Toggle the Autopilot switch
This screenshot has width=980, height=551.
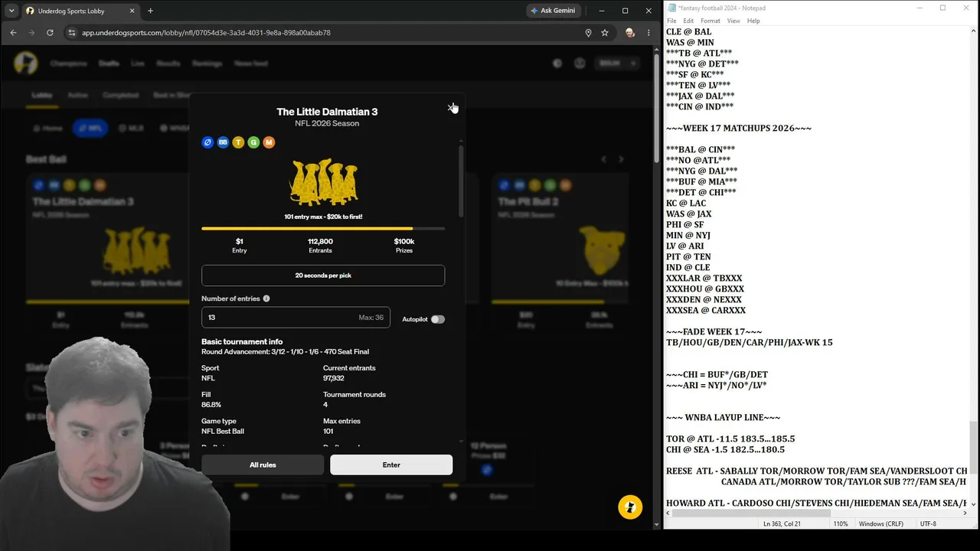(x=437, y=319)
